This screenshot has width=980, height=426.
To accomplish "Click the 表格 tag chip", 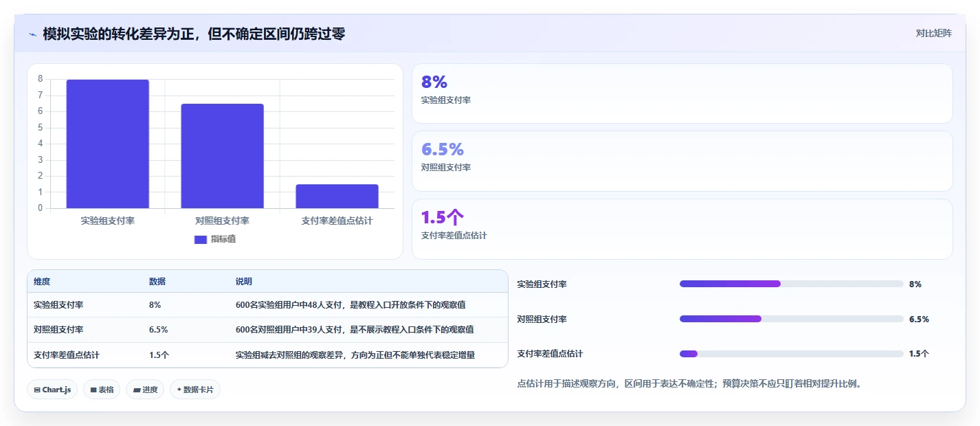I will tap(102, 390).
